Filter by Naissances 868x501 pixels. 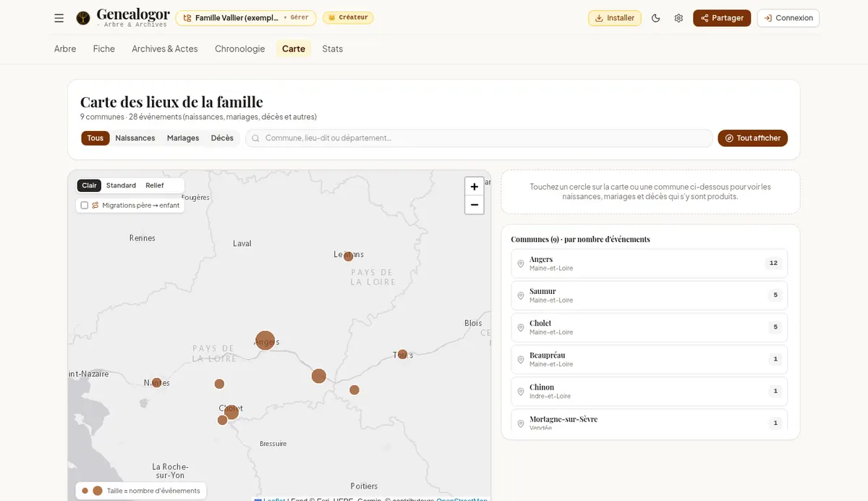click(135, 138)
